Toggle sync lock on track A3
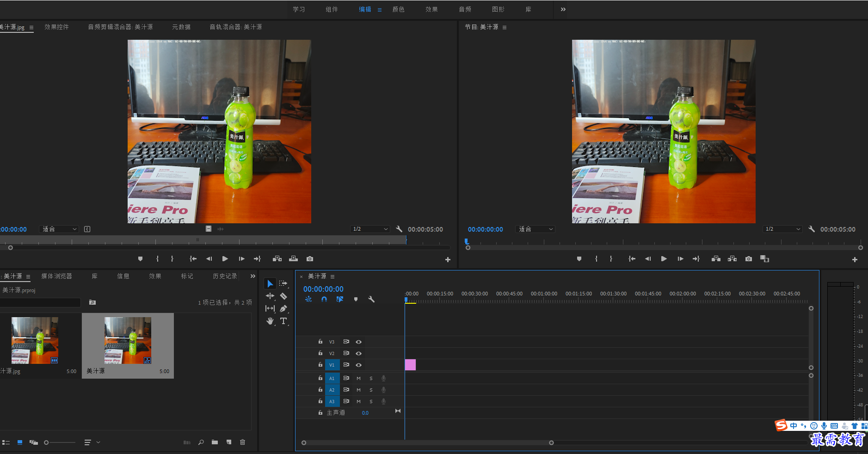This screenshot has height=454, width=868. point(346,401)
